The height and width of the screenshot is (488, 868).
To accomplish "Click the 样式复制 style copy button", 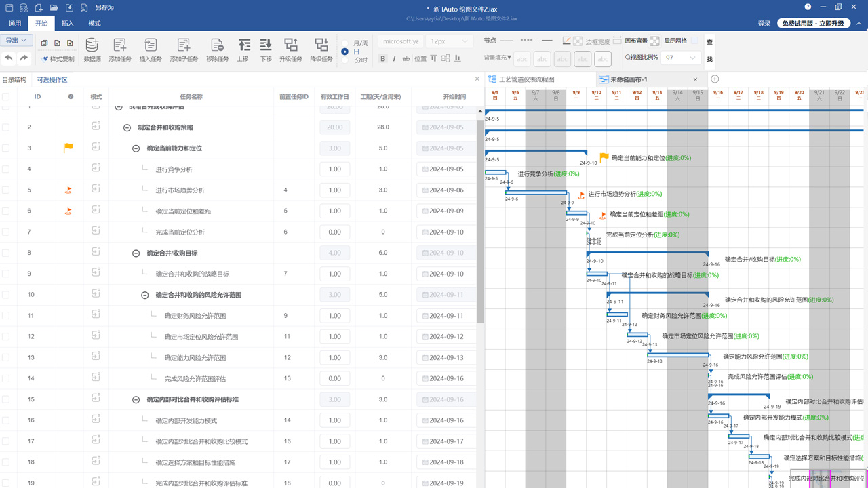I will coord(58,59).
